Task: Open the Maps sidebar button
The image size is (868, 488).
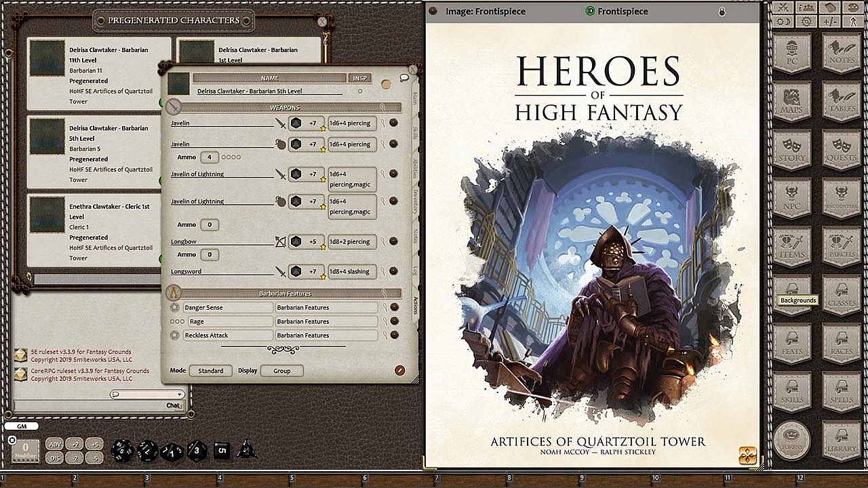Action: click(792, 100)
